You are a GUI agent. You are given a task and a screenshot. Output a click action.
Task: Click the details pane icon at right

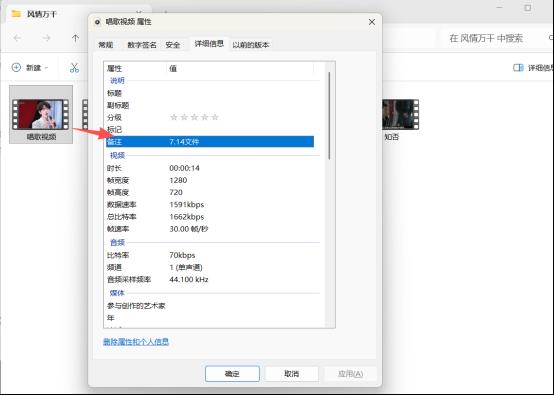[518, 67]
